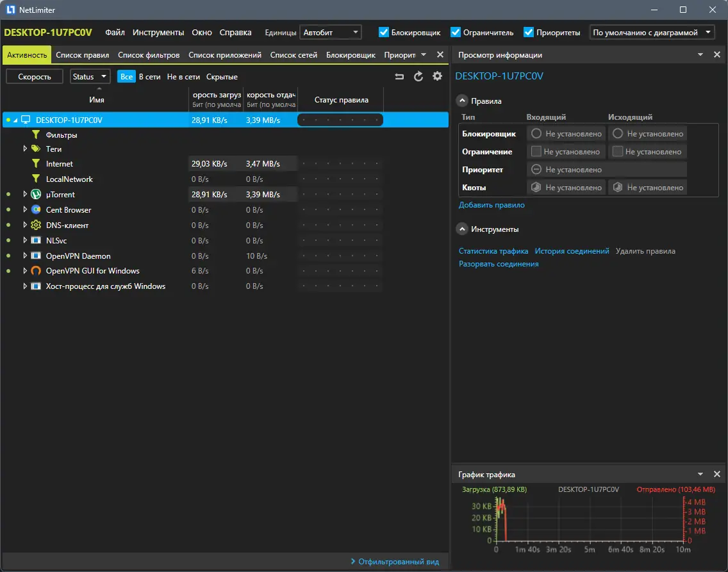This screenshot has height=572, width=728.
Task: Click the OpenVPN GUI for Windows icon
Action: pos(36,271)
